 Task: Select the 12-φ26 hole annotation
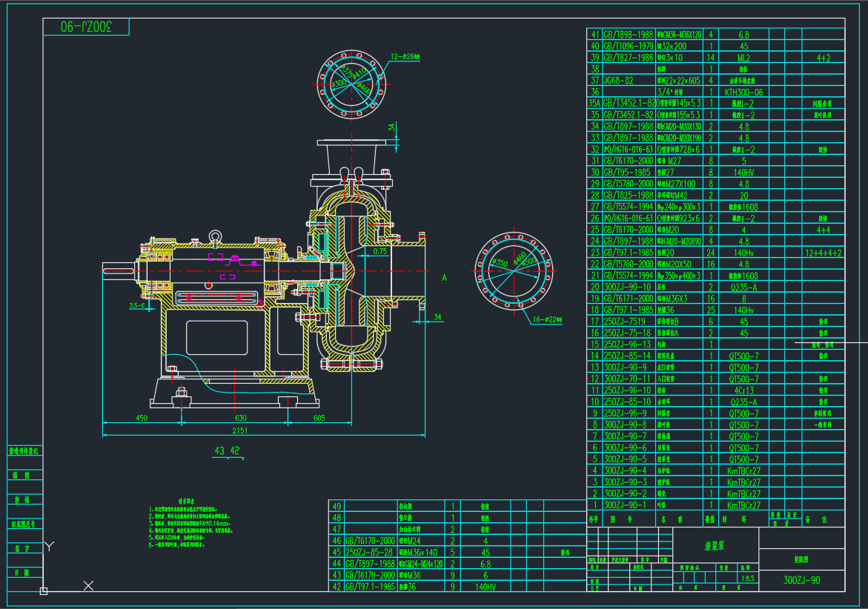point(405,56)
